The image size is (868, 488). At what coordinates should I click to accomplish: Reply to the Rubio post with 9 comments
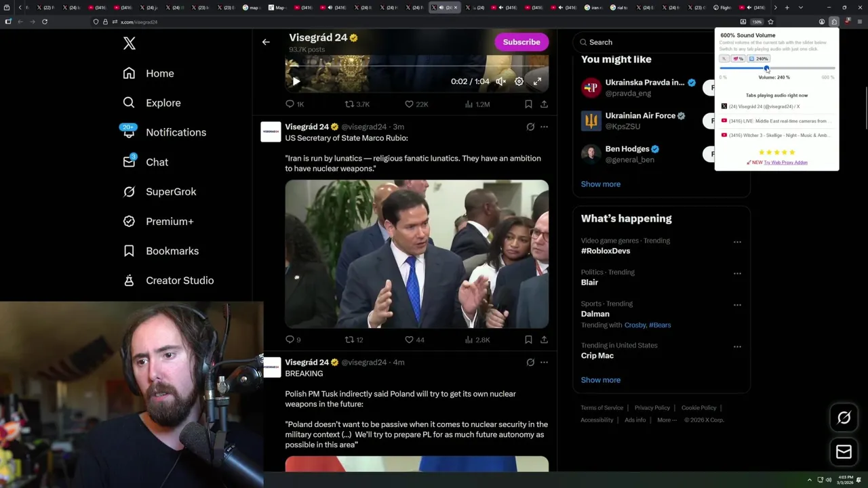click(293, 340)
